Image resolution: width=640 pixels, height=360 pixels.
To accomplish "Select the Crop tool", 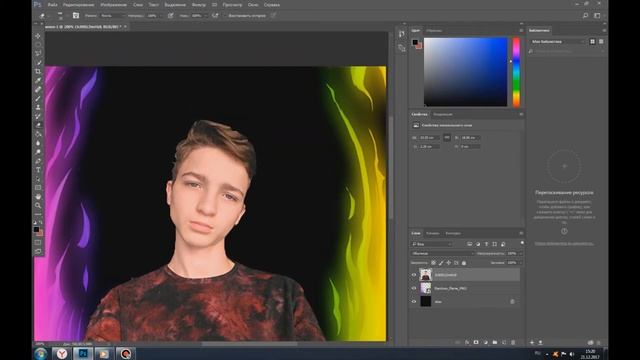I will (x=38, y=71).
